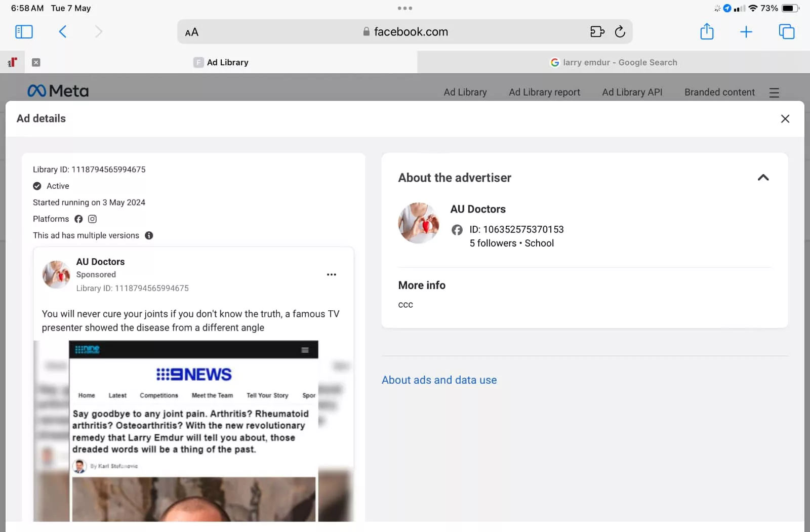Viewport: 810px width, 532px height.
Task: Show info about multiple ad versions
Action: point(149,235)
